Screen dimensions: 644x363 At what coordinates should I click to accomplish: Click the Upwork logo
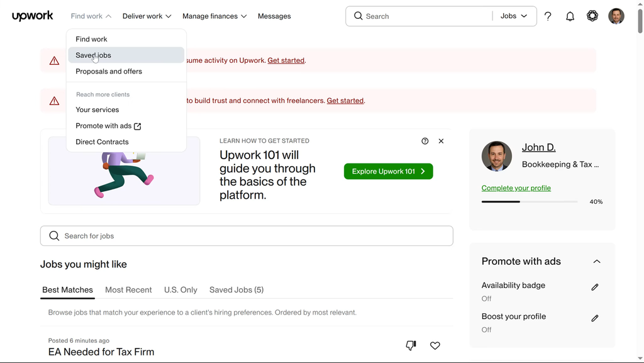(32, 16)
